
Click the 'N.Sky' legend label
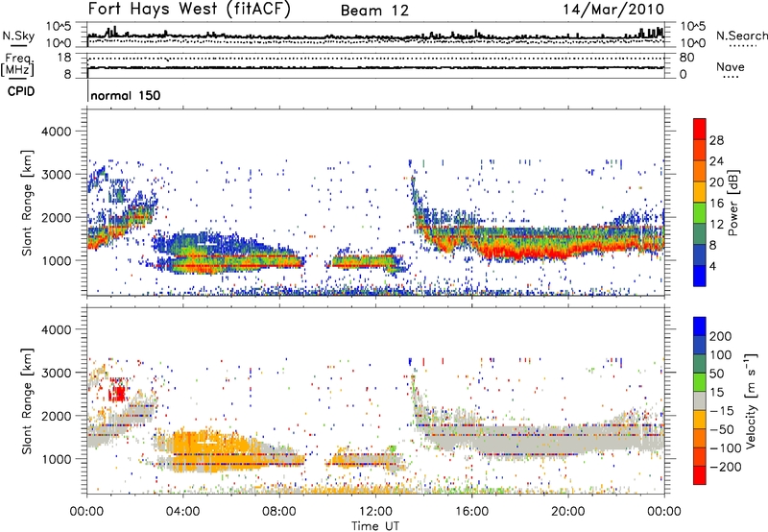click(x=18, y=36)
